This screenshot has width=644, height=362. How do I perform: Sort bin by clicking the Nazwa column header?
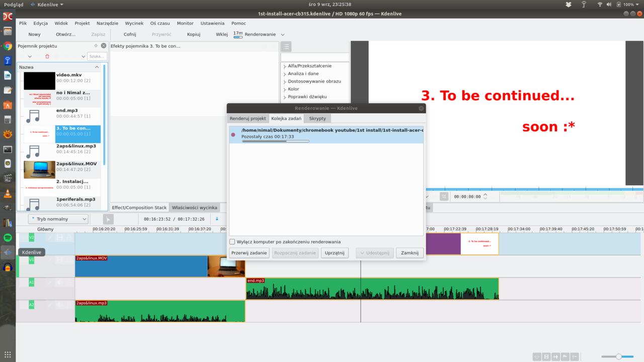[59, 67]
